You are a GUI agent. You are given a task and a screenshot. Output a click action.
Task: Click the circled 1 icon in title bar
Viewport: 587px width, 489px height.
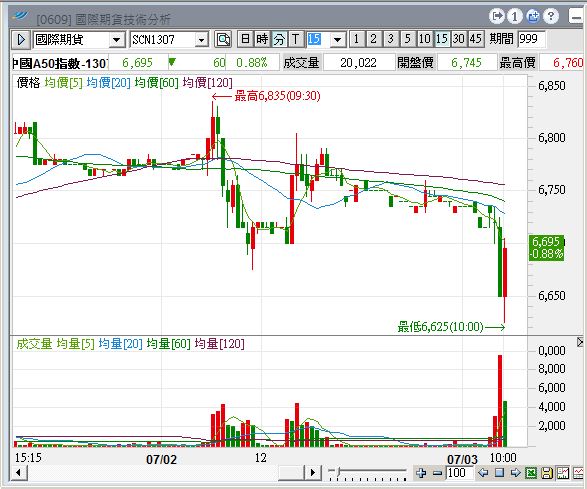[x=514, y=16]
